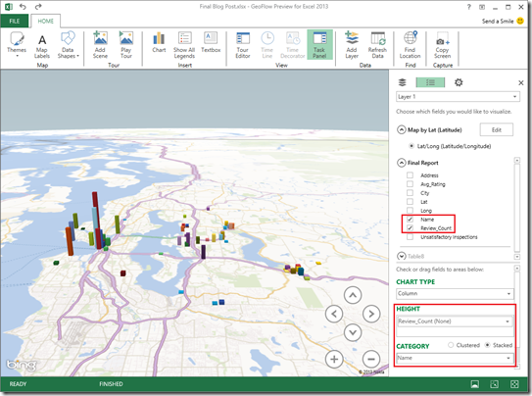The height and width of the screenshot is (396, 532).
Task: Expand the Table8 field list
Action: pos(402,256)
